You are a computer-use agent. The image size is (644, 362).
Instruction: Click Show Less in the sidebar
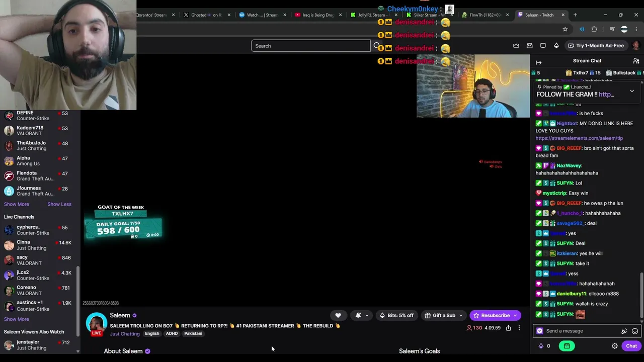[59, 204]
